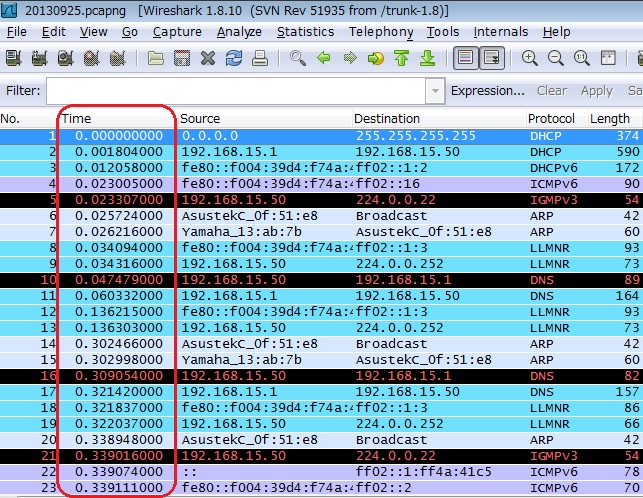The image size is (643, 498).
Task: Sort by the Protocol column header
Action: [x=557, y=119]
